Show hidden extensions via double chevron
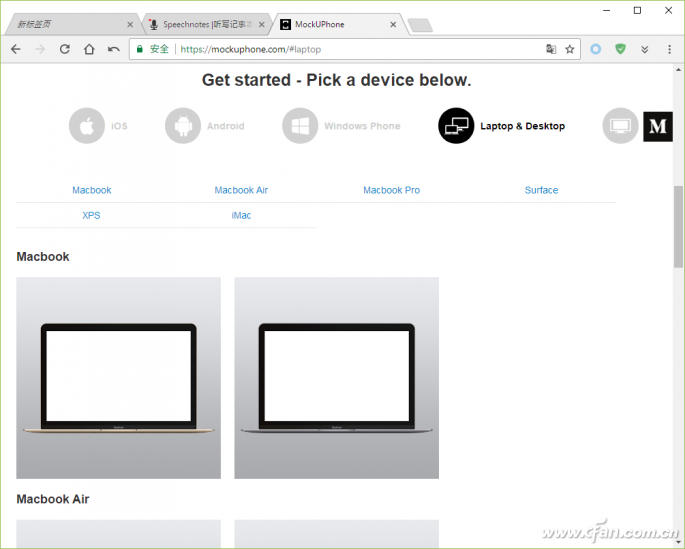The width and height of the screenshot is (685, 549). point(645,49)
